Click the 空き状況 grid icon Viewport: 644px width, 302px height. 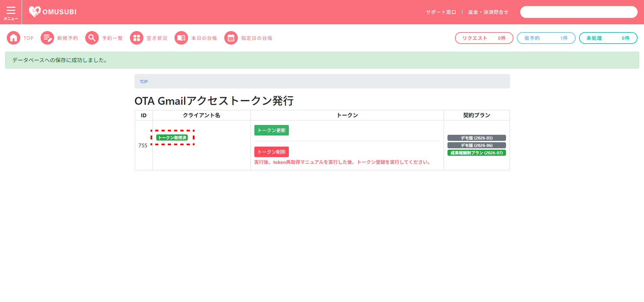[137, 38]
